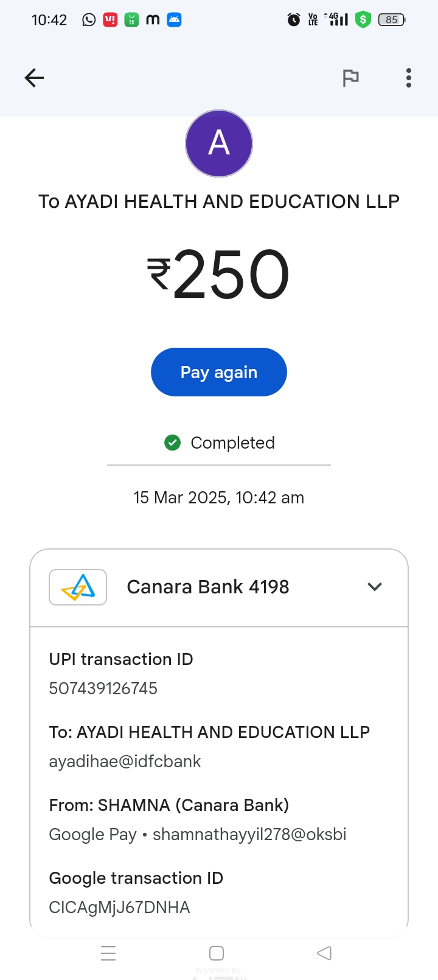438x980 pixels.
Task: Tap the Canara Bank logo icon
Action: [x=78, y=587]
